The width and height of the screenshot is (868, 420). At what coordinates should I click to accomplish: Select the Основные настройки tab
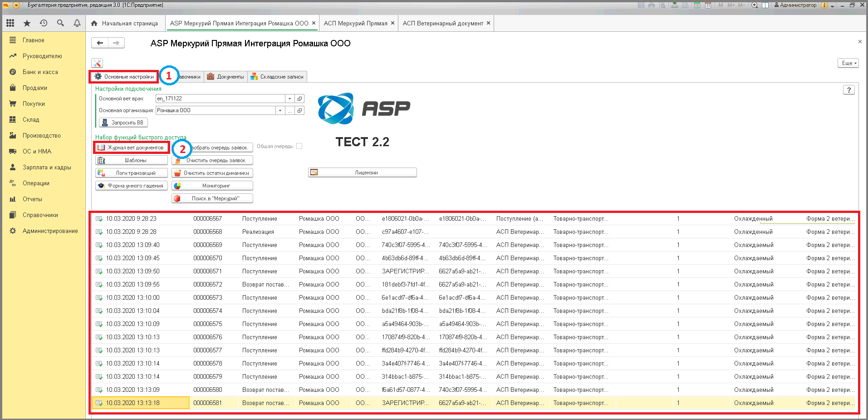(124, 77)
